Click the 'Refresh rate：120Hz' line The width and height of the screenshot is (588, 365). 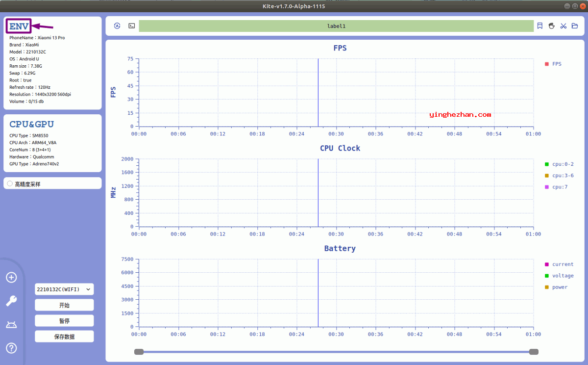[x=30, y=87]
